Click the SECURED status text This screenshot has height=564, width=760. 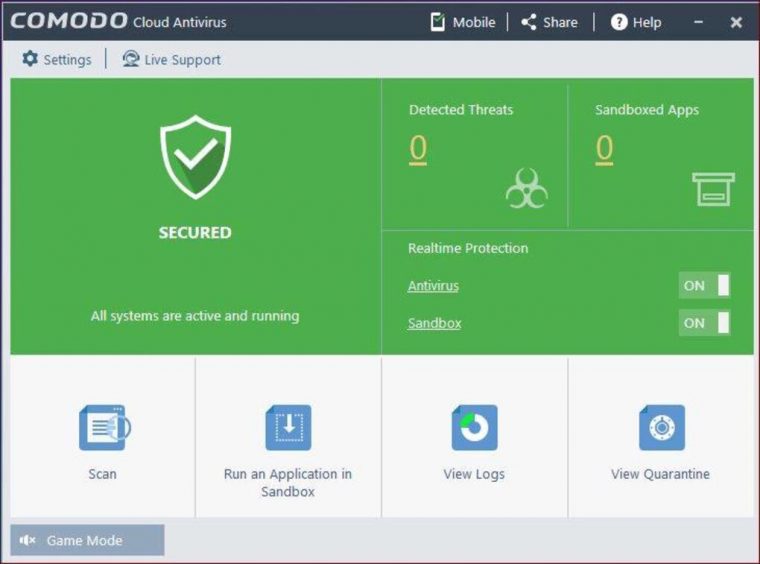coord(195,233)
